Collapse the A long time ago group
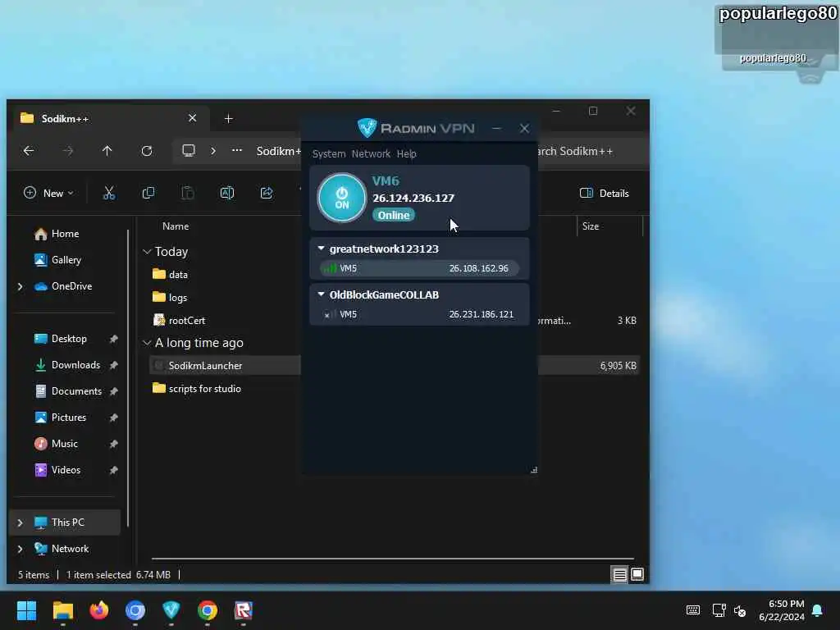Screen dimensions: 840x630 [x=147, y=343]
